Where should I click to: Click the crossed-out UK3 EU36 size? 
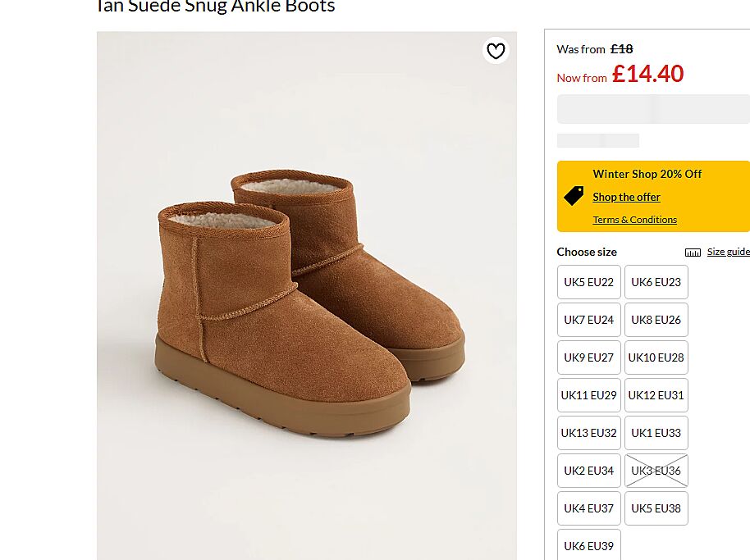click(x=656, y=471)
